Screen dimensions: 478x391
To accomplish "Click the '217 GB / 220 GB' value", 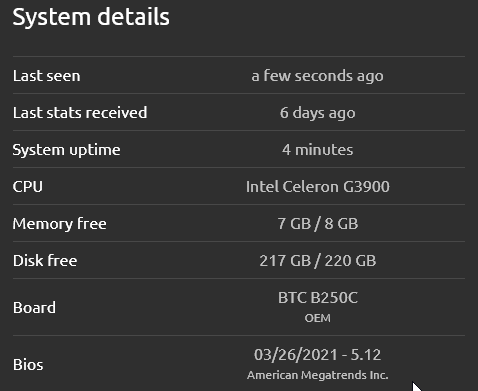I will 317,261.
